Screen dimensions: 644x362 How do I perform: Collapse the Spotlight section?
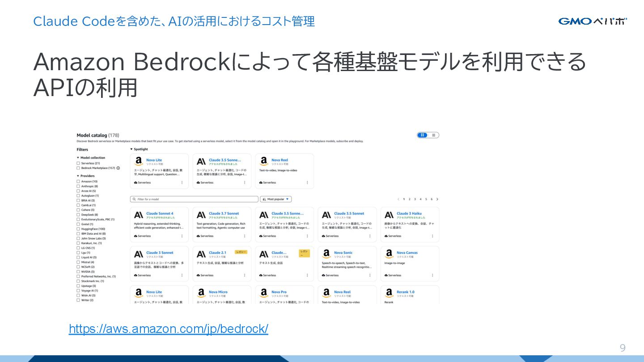[x=131, y=149]
